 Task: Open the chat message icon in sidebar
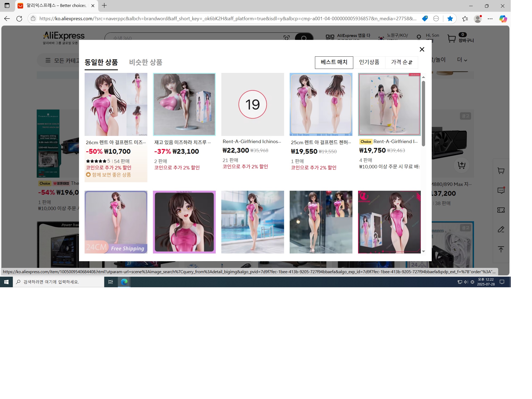[501, 190]
